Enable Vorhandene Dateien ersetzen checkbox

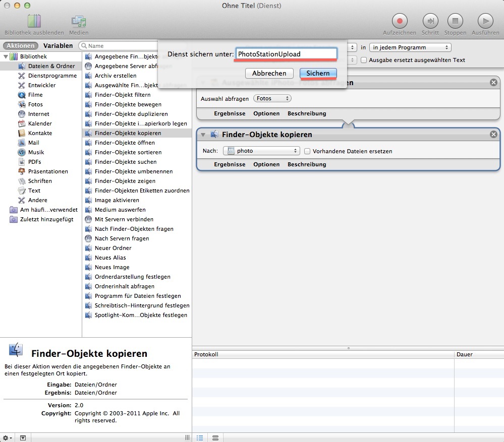307,151
